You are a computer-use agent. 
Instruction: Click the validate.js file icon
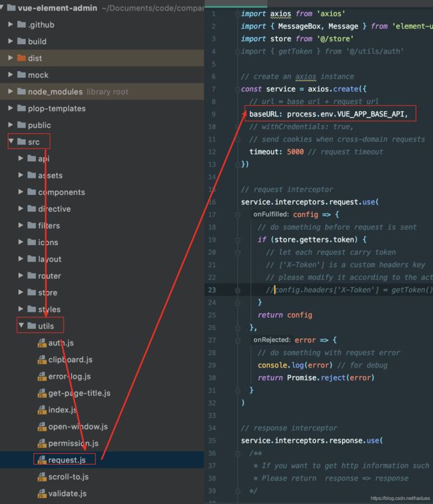42,493
